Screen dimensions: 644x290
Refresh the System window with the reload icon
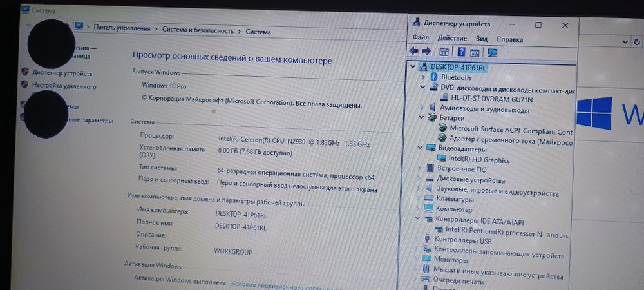[x=637, y=42]
